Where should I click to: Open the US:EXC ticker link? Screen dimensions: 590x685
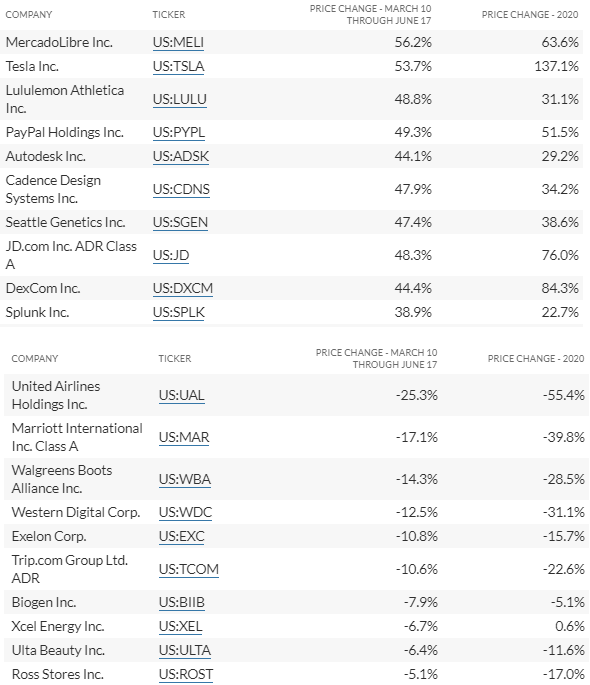[x=182, y=536]
